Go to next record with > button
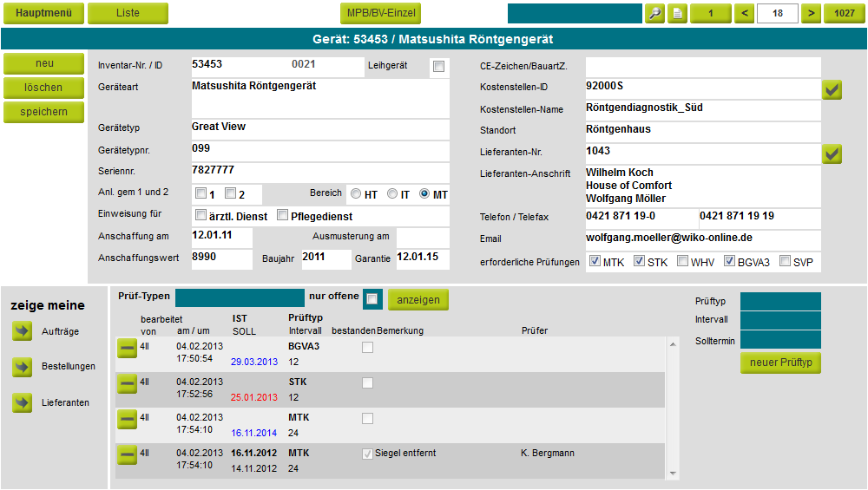 click(x=810, y=13)
